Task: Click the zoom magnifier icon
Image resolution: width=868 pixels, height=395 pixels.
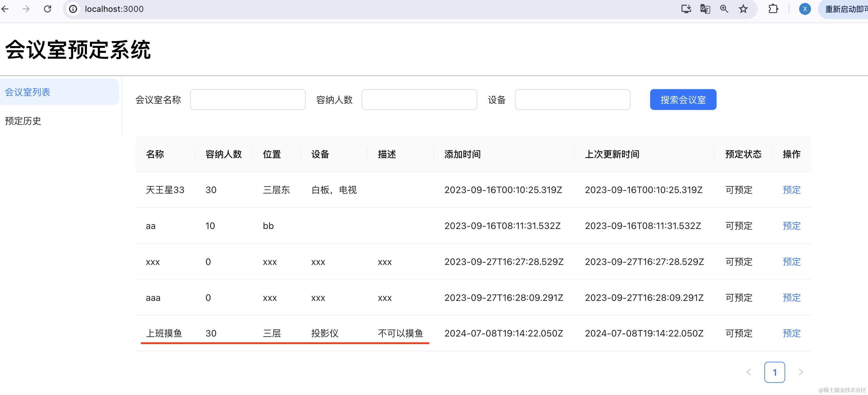Action: (x=724, y=9)
